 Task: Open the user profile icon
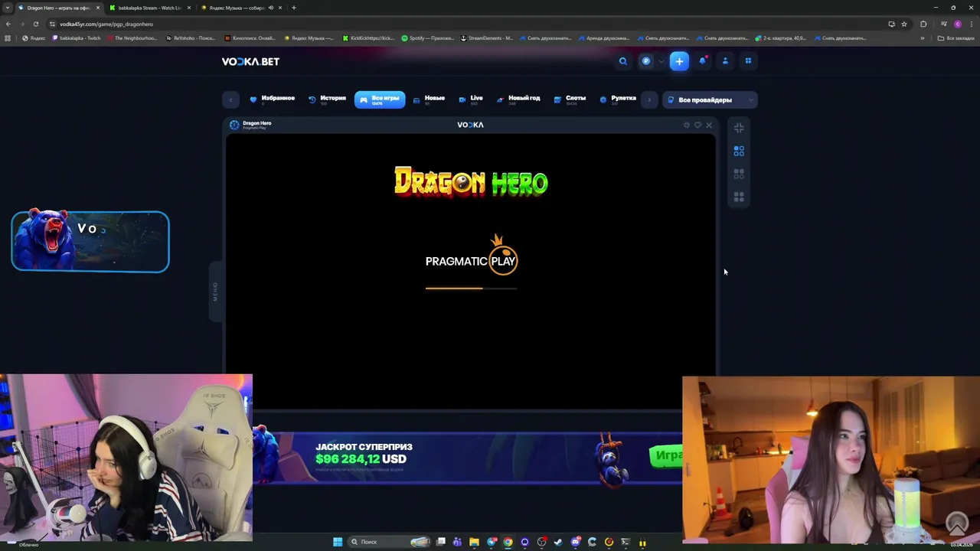[x=725, y=61]
